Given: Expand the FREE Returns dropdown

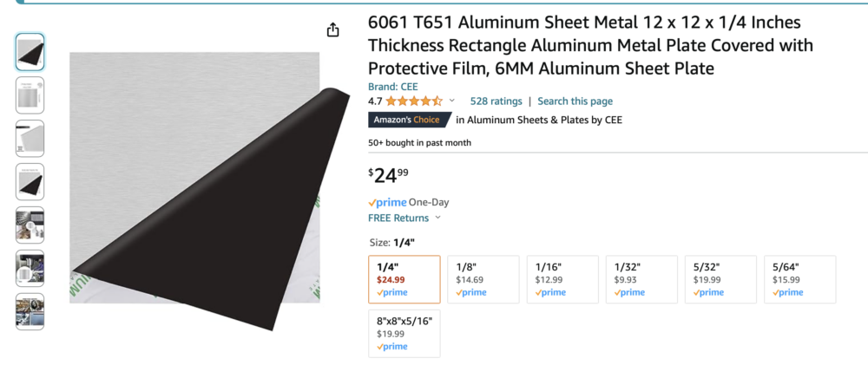Looking at the screenshot, I should [x=404, y=218].
